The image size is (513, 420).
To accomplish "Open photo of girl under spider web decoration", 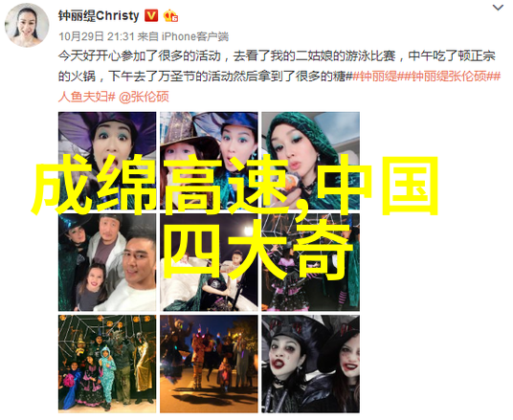I will (310, 262).
